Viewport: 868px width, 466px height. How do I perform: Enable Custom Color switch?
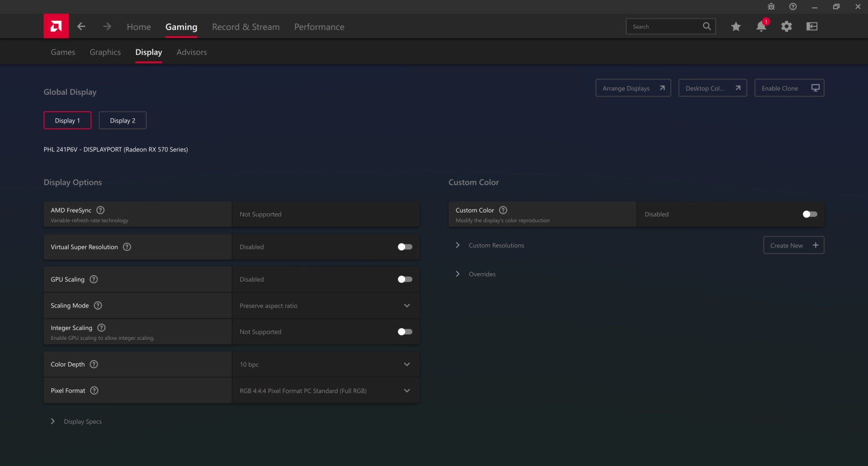[810, 214]
